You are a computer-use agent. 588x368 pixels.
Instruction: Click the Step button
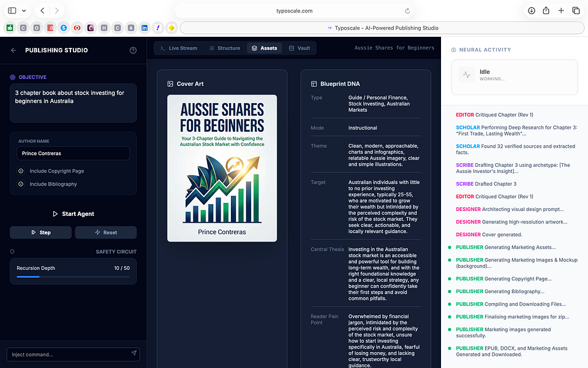click(40, 232)
